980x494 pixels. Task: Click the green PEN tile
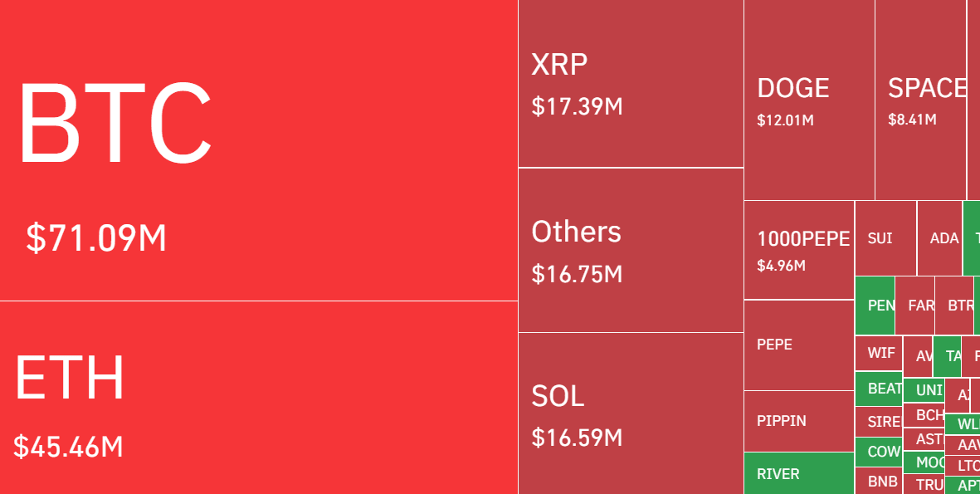coord(875,306)
